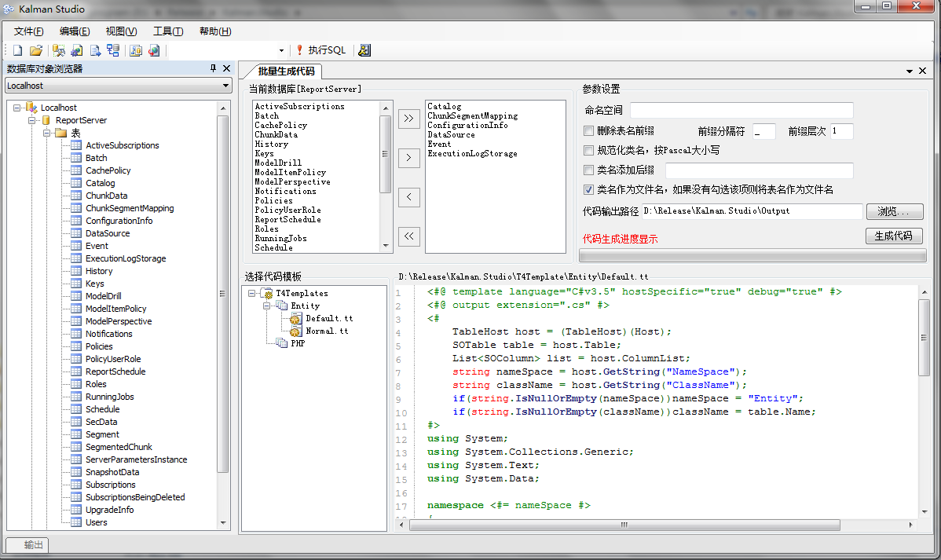Click the 前缀层次 input field

click(841, 131)
